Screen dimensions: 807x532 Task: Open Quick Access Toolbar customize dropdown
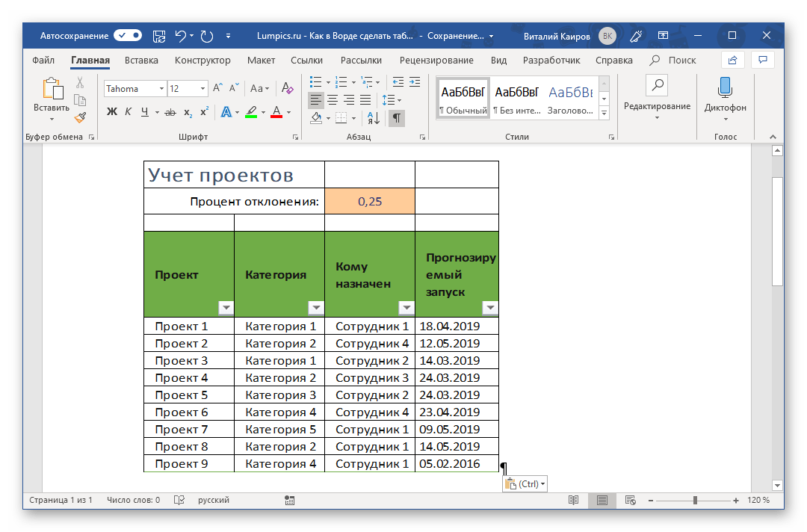point(228,36)
